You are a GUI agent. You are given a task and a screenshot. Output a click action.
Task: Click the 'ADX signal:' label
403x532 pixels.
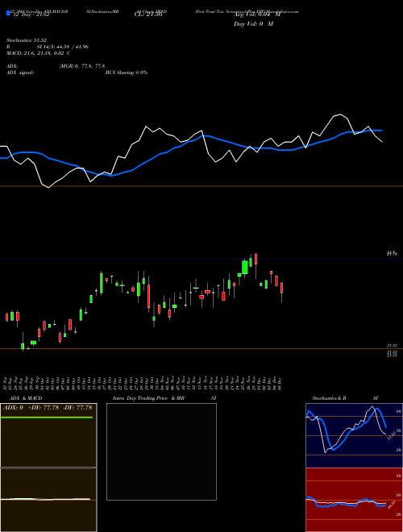[20, 73]
